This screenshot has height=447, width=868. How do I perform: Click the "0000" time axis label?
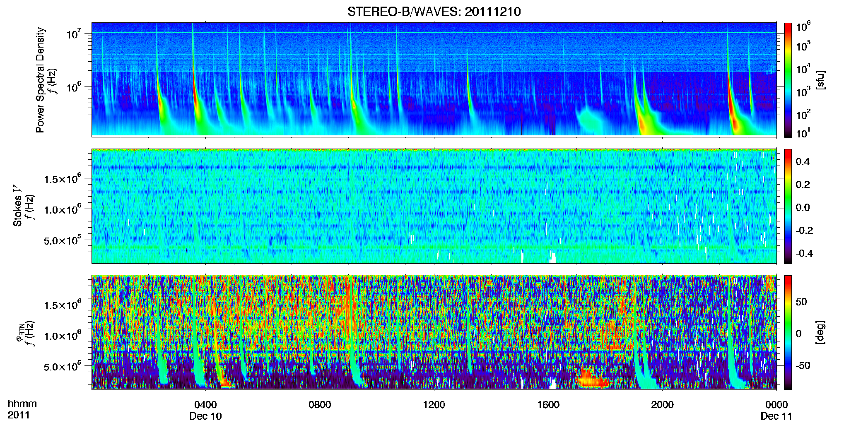[x=776, y=404]
